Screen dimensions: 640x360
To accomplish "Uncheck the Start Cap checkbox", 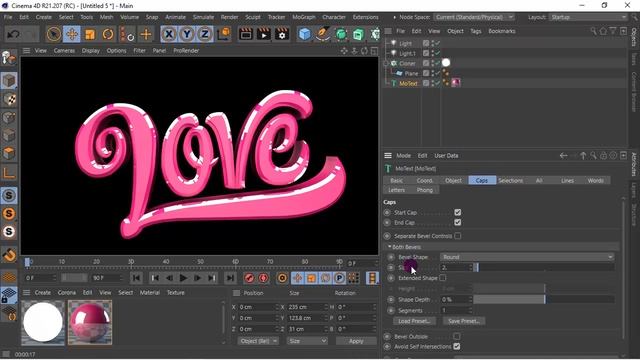I will pyautogui.click(x=458, y=212).
